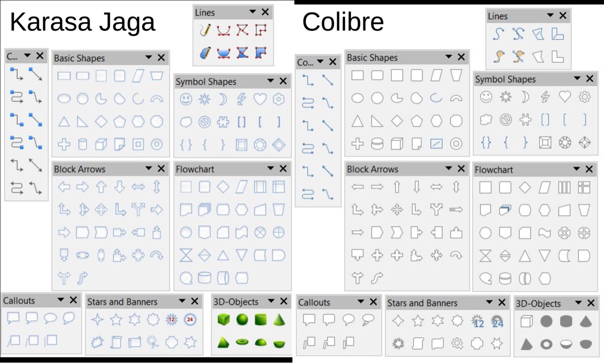Select the 24-point star in Colibre Stars and Banners
Viewport: 604px width, 364px height.
[x=497, y=321]
